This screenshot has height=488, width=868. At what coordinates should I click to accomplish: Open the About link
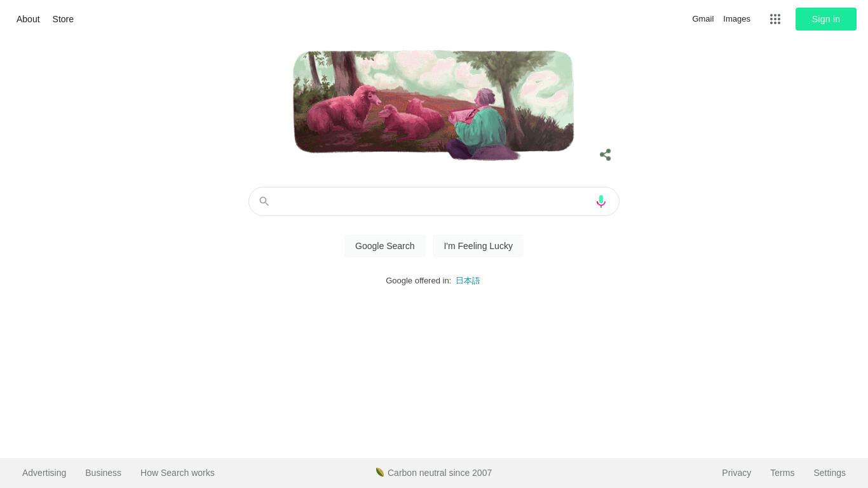point(28,19)
